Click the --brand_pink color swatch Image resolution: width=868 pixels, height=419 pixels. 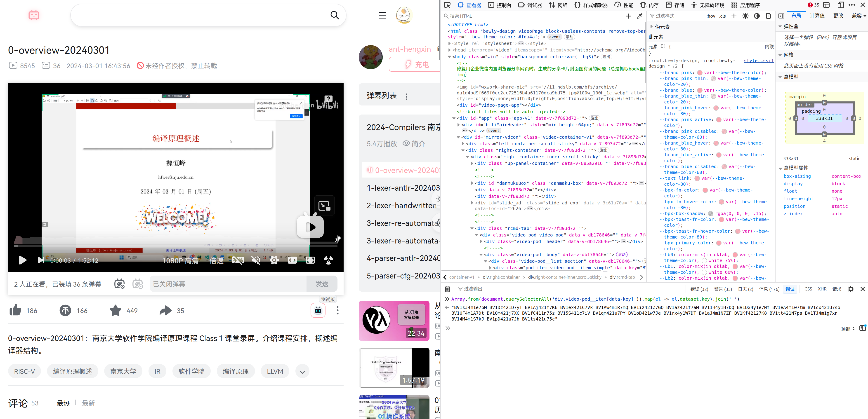(700, 73)
